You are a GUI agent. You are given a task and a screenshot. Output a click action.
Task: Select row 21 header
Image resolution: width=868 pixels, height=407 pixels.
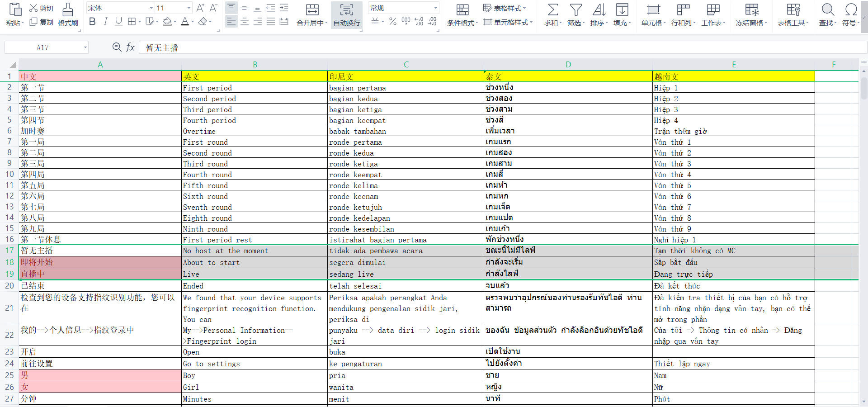click(x=9, y=308)
